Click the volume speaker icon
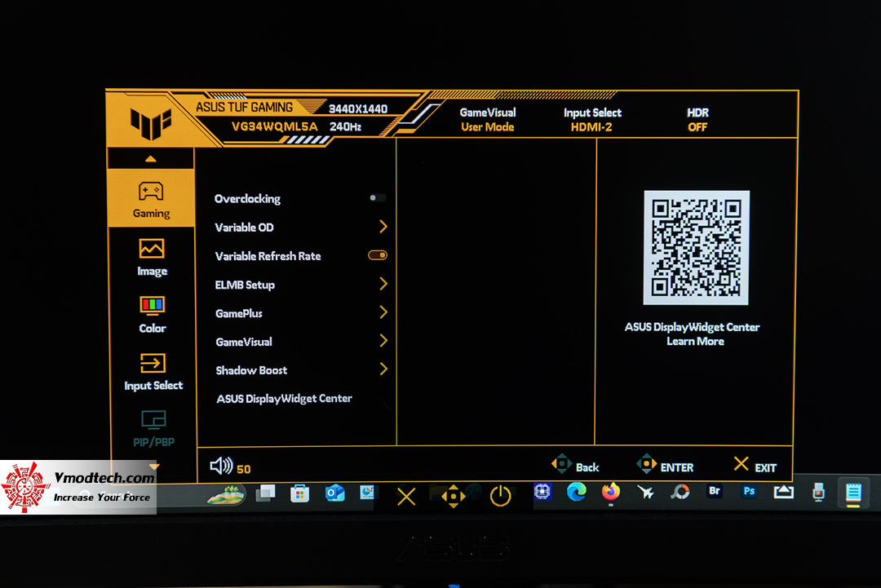 point(221,466)
